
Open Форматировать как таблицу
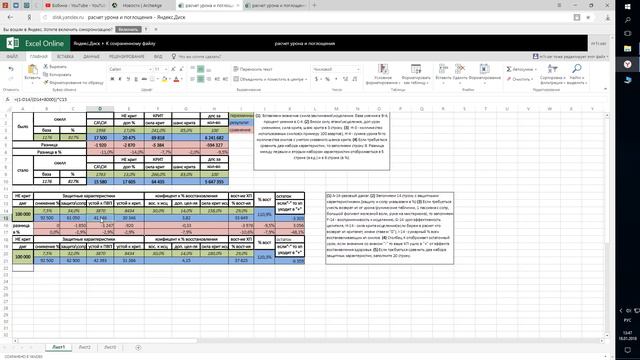[x=416, y=74]
